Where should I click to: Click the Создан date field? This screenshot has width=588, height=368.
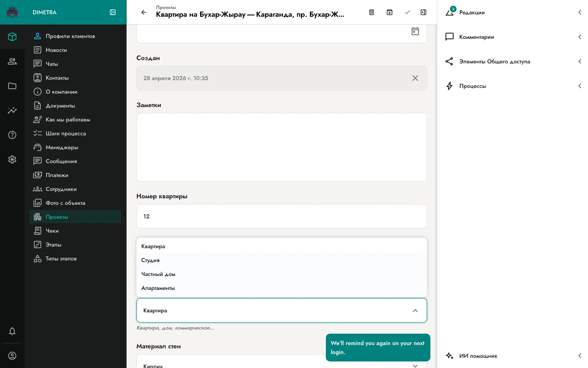(282, 78)
